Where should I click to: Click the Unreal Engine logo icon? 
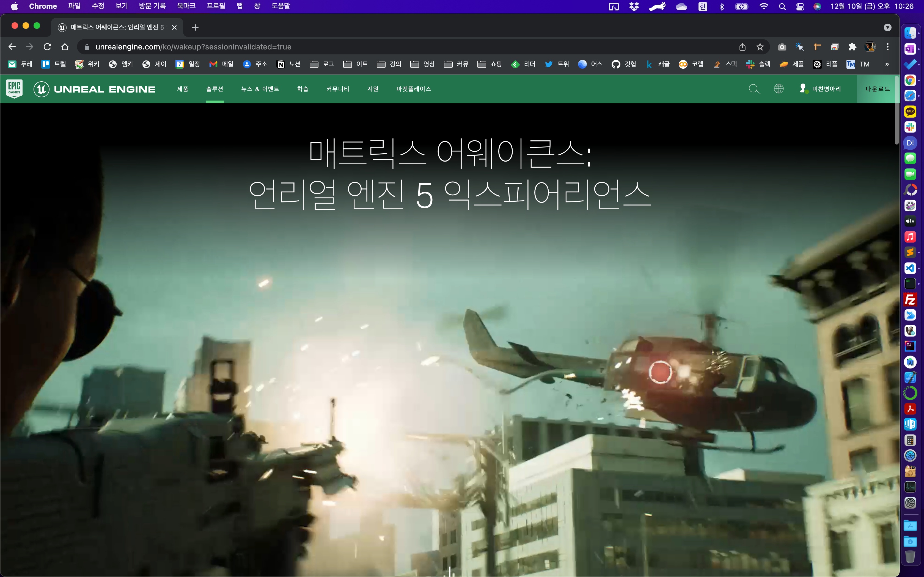pos(41,89)
